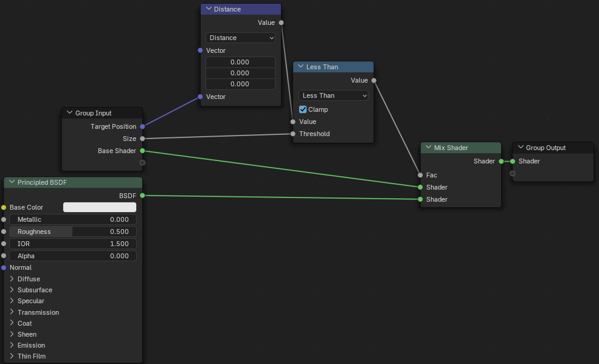
Task: Open the Less Than operation dropdown
Action: (x=334, y=95)
